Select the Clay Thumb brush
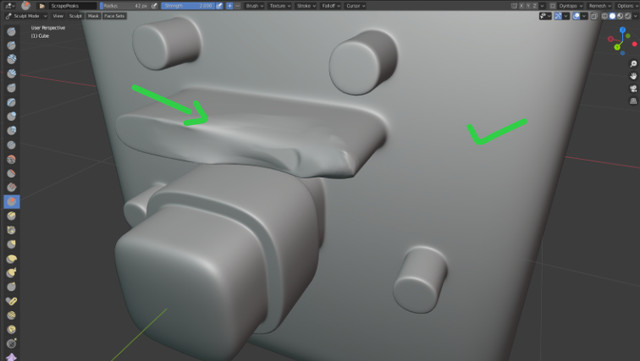The height and width of the screenshot is (361, 640). point(11,88)
